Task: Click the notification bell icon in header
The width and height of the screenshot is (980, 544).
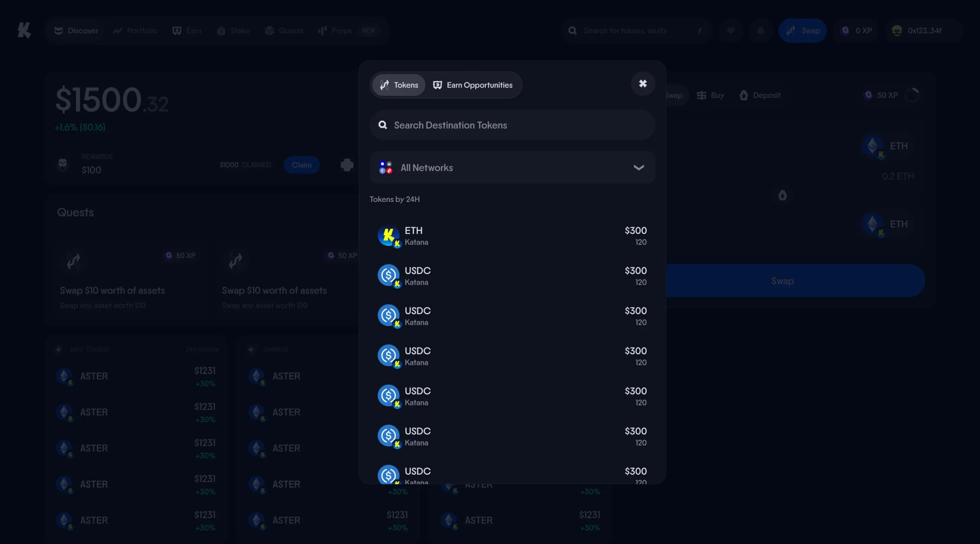Action: pos(761,31)
